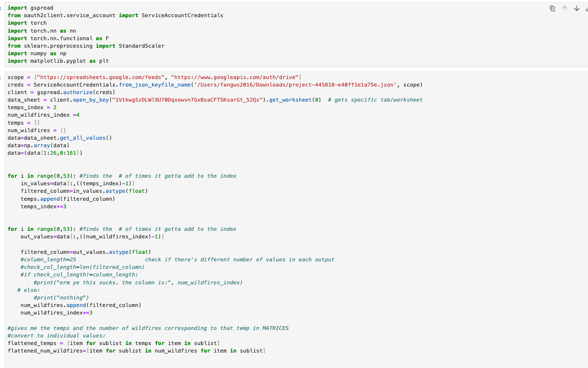Viewport: 588px width, 368px height.
Task: Click the 'flattened_temps =' line
Action: tap(114, 343)
